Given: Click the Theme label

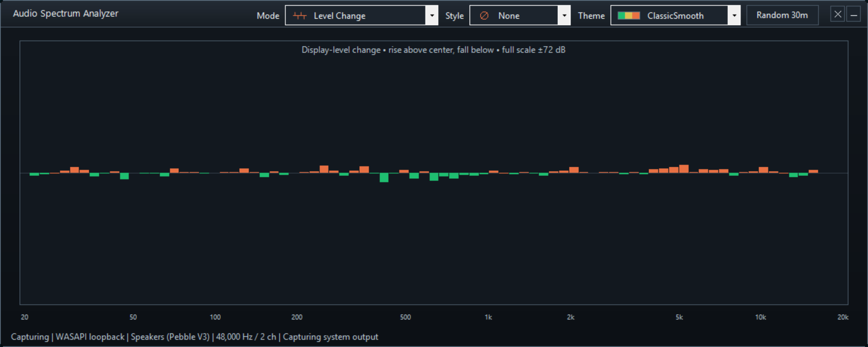Looking at the screenshot, I should [x=591, y=16].
